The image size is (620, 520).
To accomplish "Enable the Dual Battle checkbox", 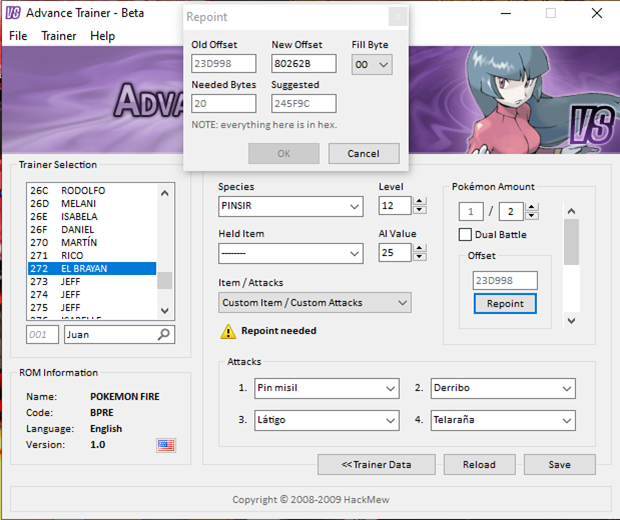I will click(465, 235).
